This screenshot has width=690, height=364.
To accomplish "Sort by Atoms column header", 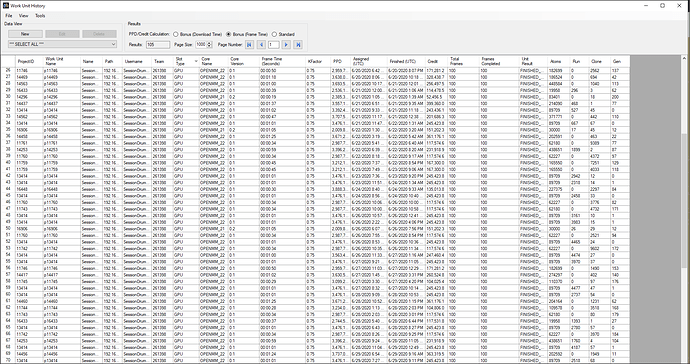I will coord(559,61).
